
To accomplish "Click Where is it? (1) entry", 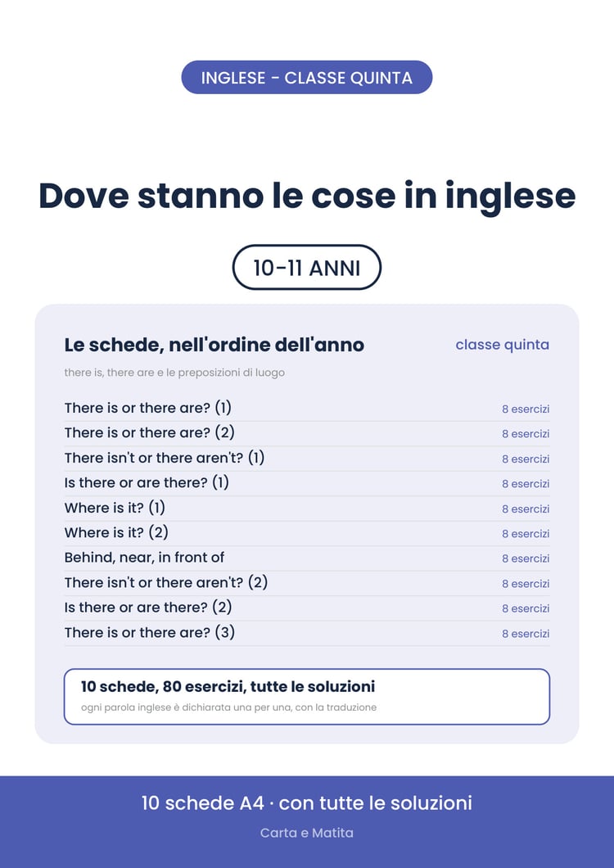I will [307, 509].
